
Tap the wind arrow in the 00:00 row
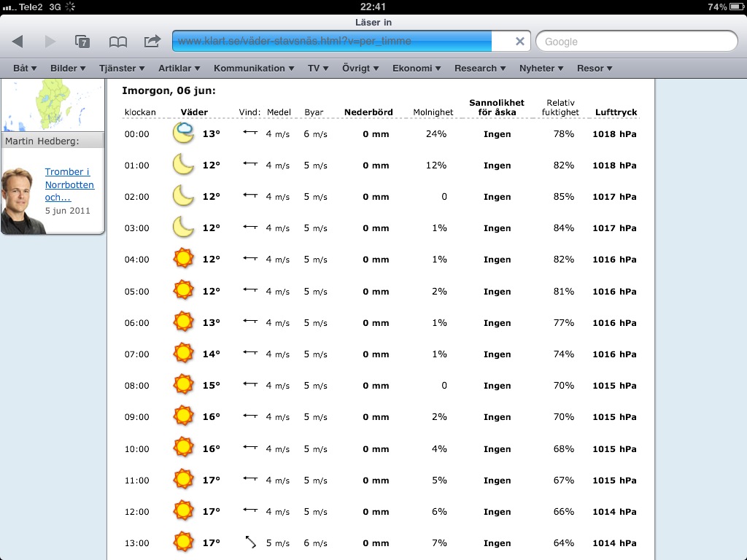click(250, 133)
